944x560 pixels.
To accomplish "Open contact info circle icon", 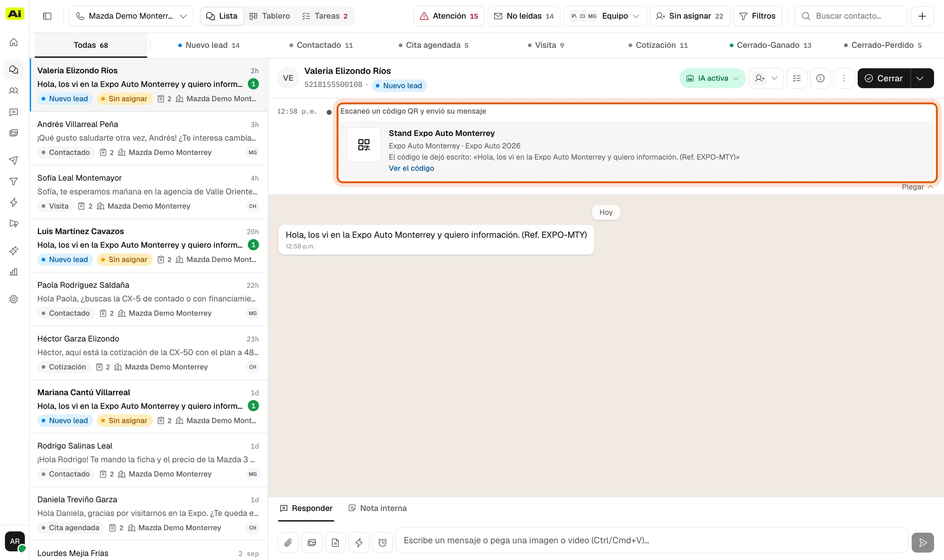I will [820, 78].
